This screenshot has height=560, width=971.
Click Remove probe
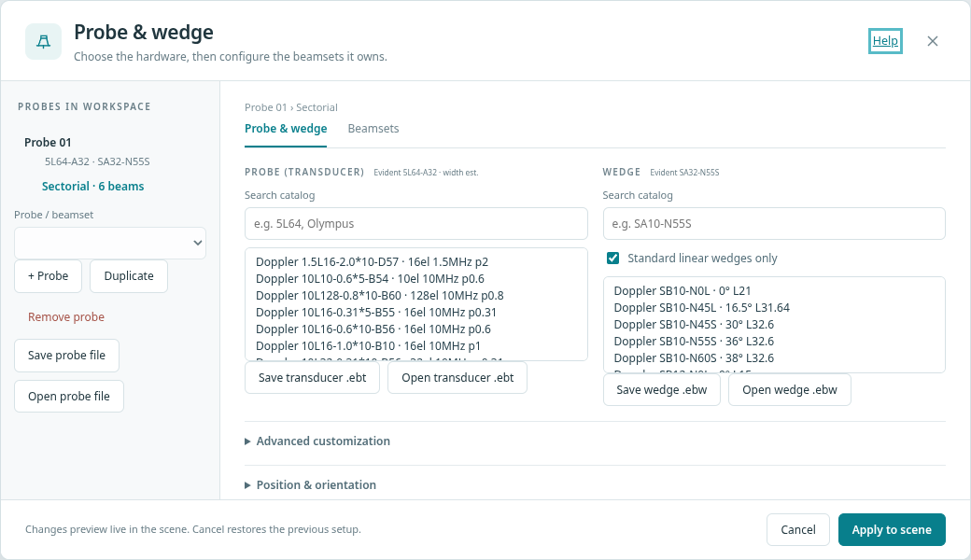(x=66, y=316)
